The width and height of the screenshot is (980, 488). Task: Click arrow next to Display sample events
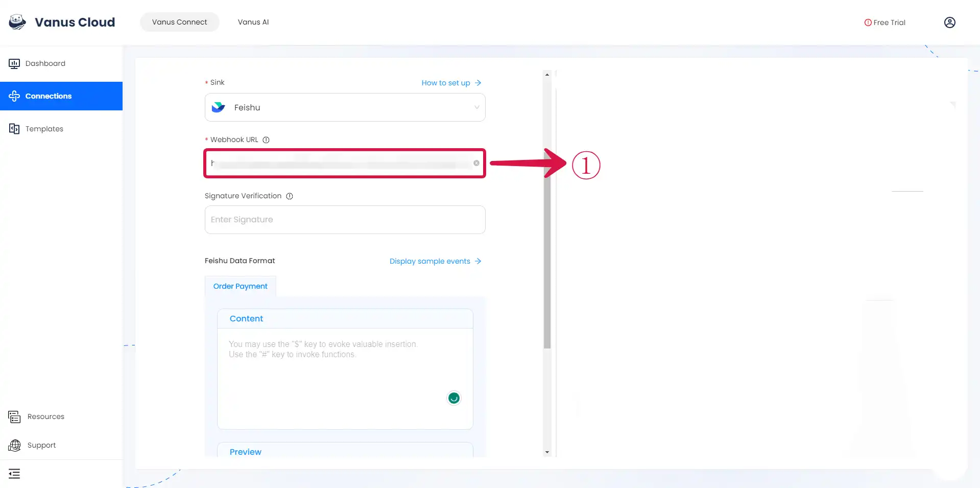click(x=478, y=261)
